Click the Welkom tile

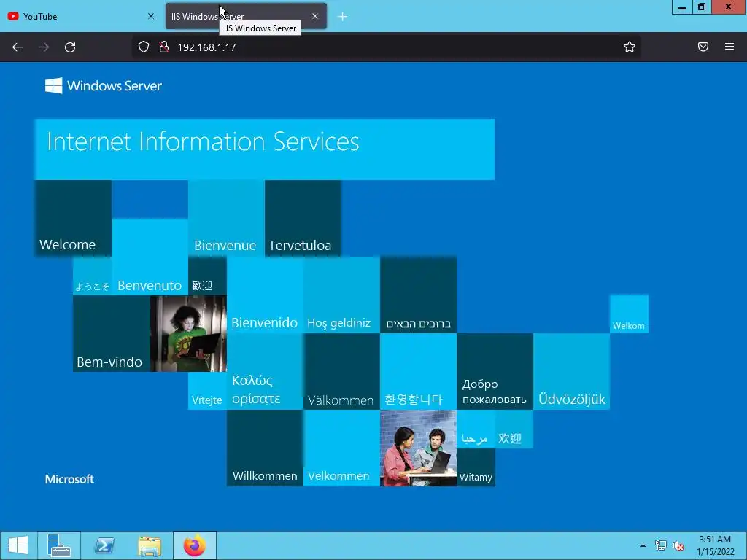629,314
